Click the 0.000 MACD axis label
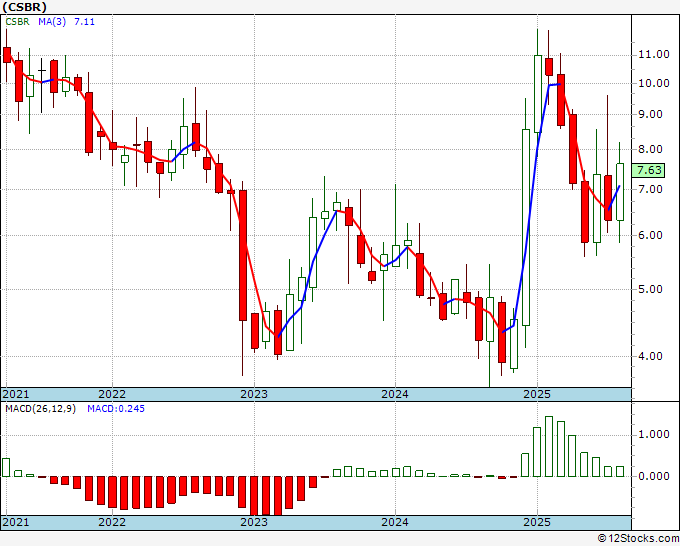This screenshot has width=680, height=546. (x=654, y=476)
